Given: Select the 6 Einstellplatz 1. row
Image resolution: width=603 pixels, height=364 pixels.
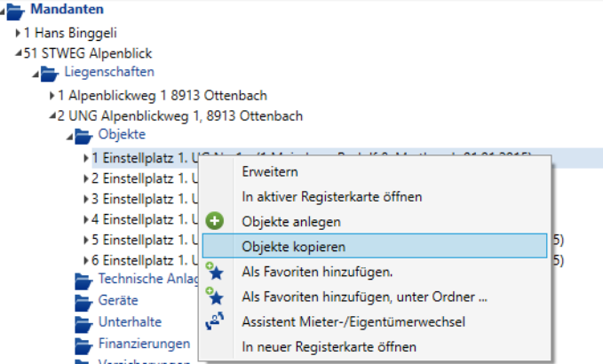Looking at the screenshot, I should [x=145, y=260].
